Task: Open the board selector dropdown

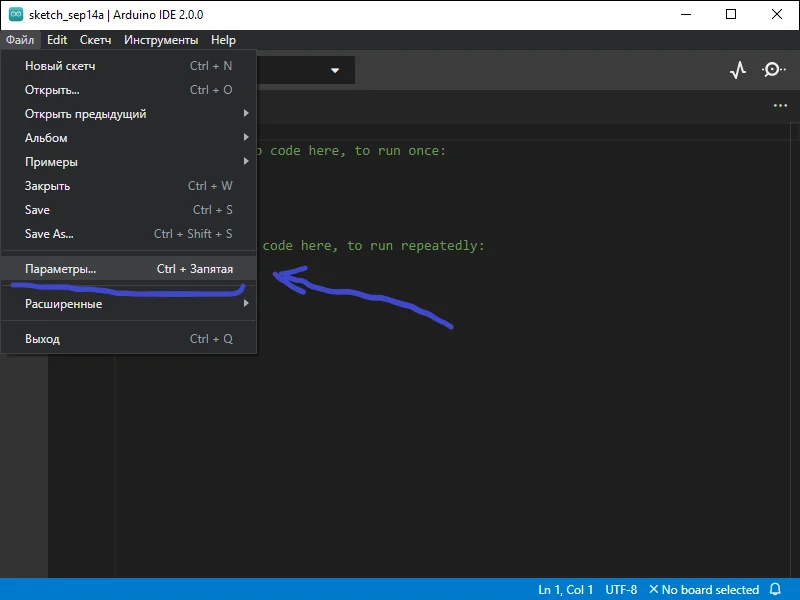Action: [x=300, y=70]
